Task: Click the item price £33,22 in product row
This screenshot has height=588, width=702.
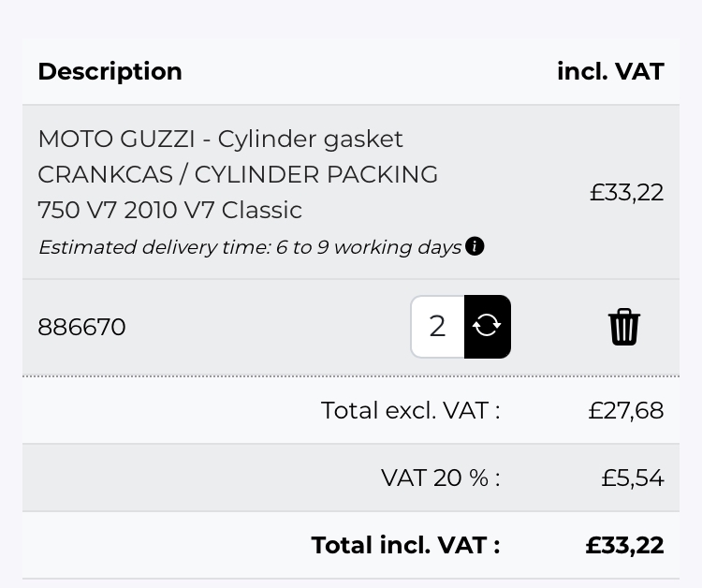Action: (x=626, y=193)
